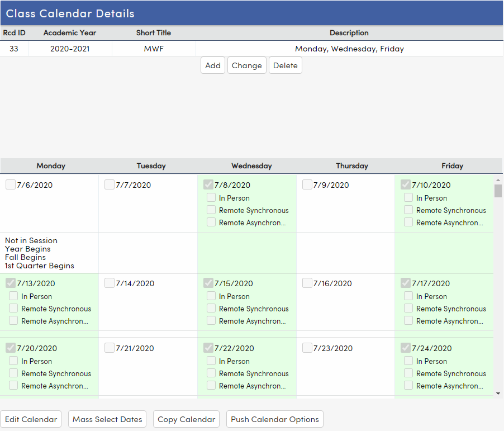This screenshot has width=504, height=431.
Task: Check Remote Synchronous under 7/10/2020
Action: click(x=408, y=210)
